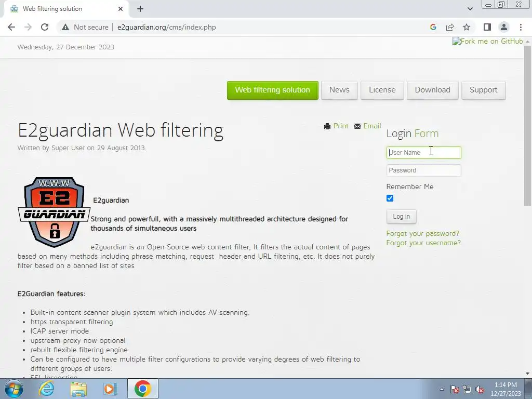Click the rebuilt flexible filtering engine item
This screenshot has width=532, height=399.
pos(79,350)
